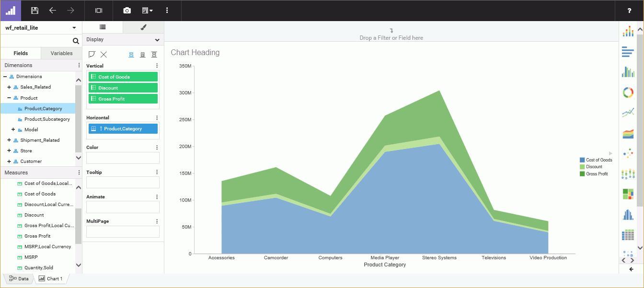The image size is (644, 288).
Task: Click the Tooltip bucket input field
Action: click(x=123, y=182)
